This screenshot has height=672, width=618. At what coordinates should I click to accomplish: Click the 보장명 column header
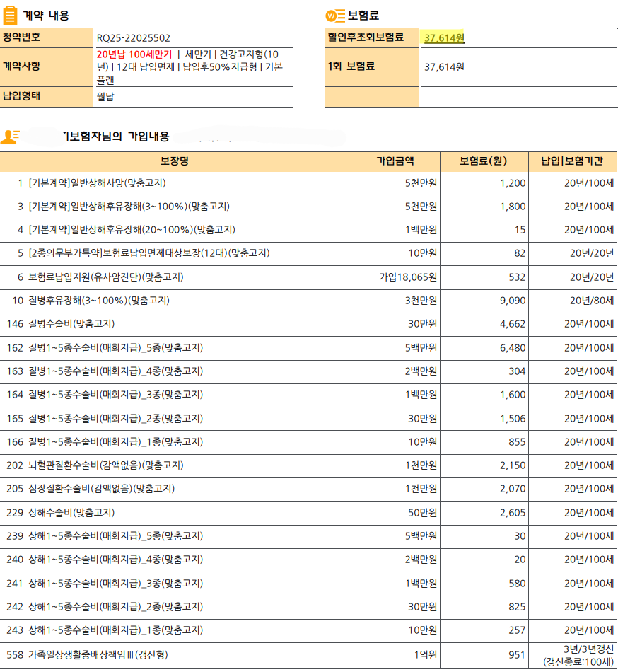(175, 161)
